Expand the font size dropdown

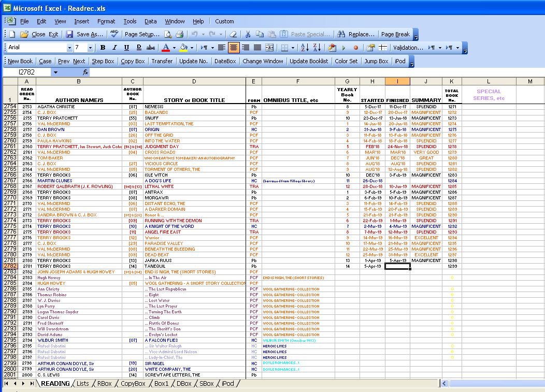coord(90,48)
